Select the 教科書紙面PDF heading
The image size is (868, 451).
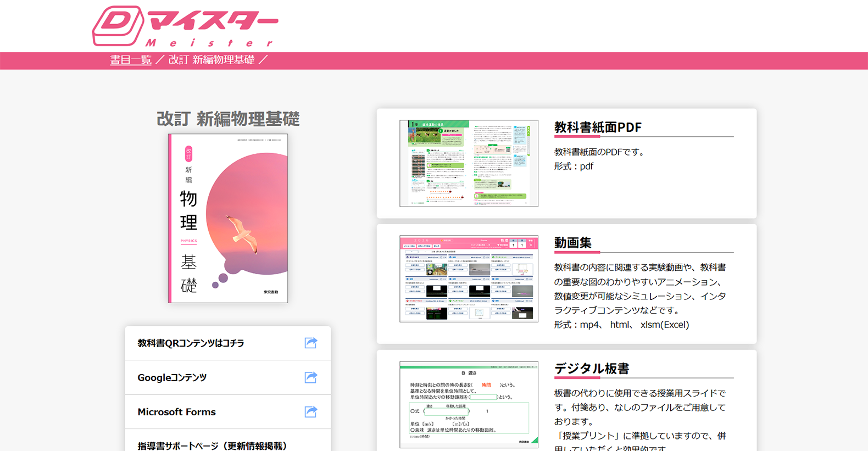[598, 127]
